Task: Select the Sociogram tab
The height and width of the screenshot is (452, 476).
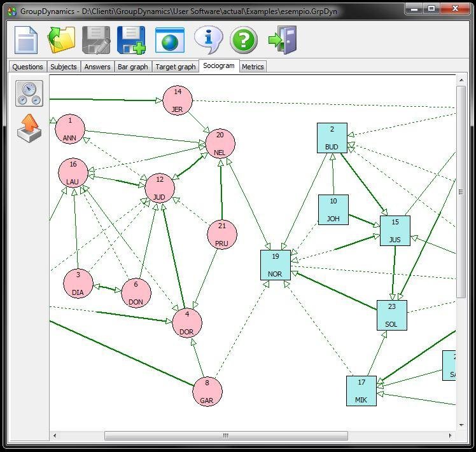Action: tap(219, 66)
